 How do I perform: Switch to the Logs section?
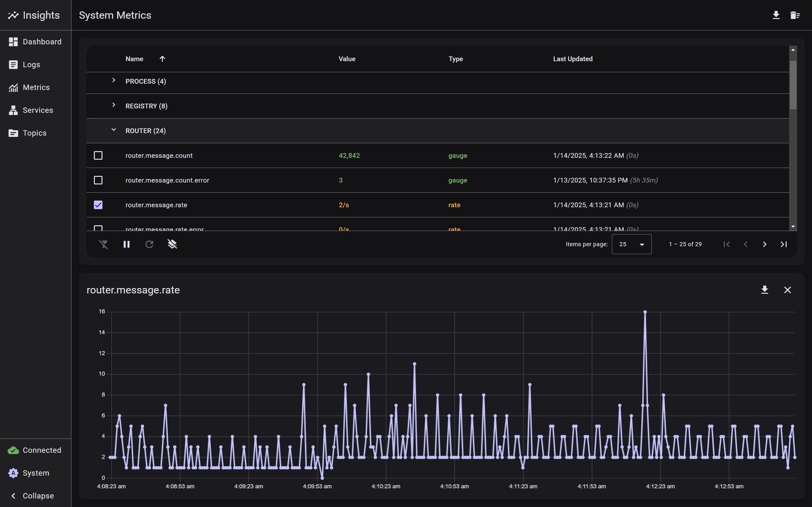coord(31,64)
